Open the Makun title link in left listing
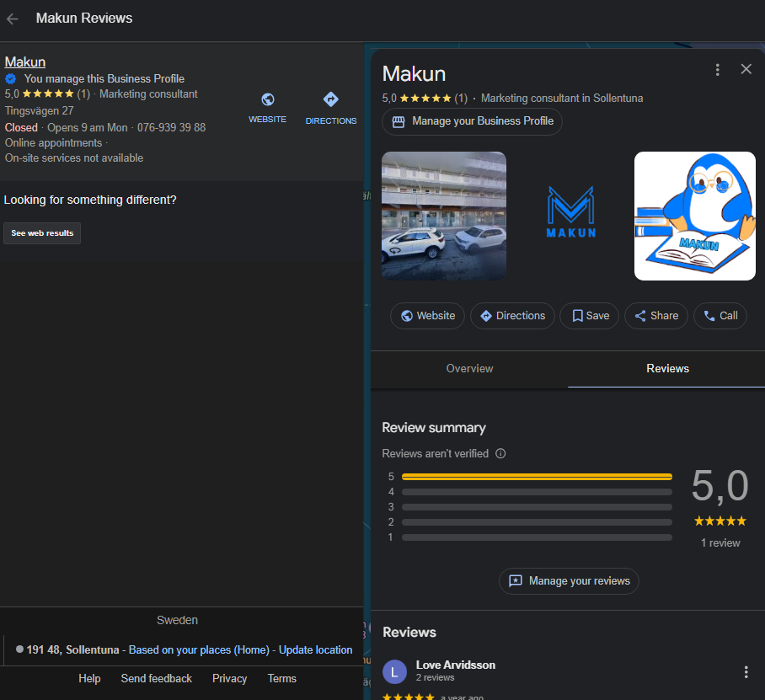Screen dimensions: 765x700 point(25,62)
